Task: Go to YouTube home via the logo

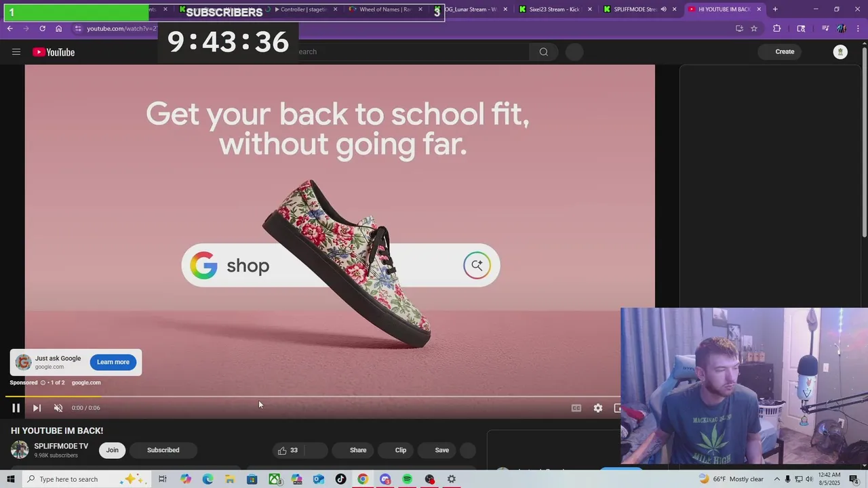Action: (54, 52)
